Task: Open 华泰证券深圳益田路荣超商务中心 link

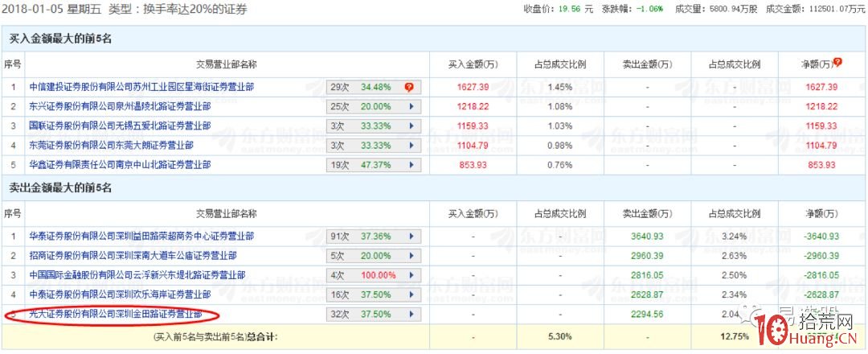Action: [141, 237]
